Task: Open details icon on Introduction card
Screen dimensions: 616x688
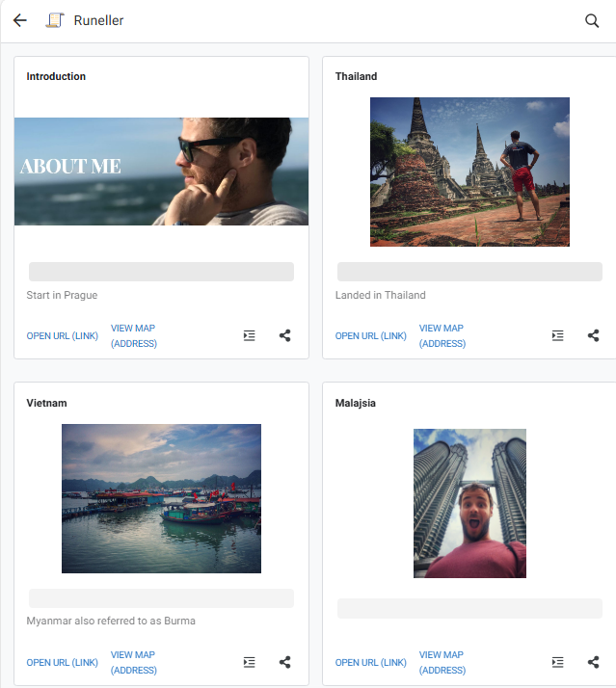Action: [250, 335]
